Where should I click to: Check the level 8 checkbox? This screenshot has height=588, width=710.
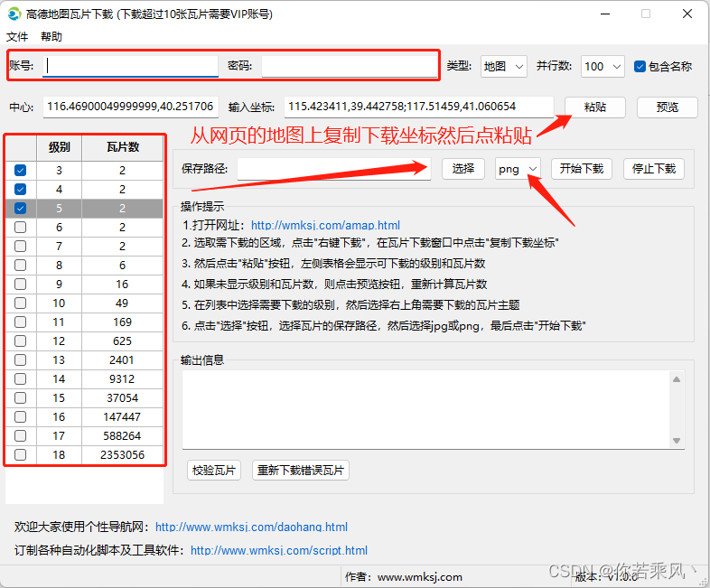[21, 266]
